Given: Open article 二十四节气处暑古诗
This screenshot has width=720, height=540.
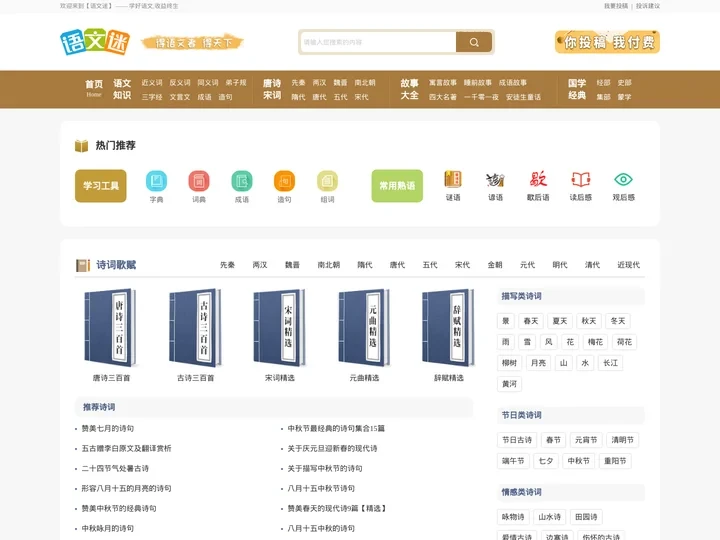Looking at the screenshot, I should point(115,468).
